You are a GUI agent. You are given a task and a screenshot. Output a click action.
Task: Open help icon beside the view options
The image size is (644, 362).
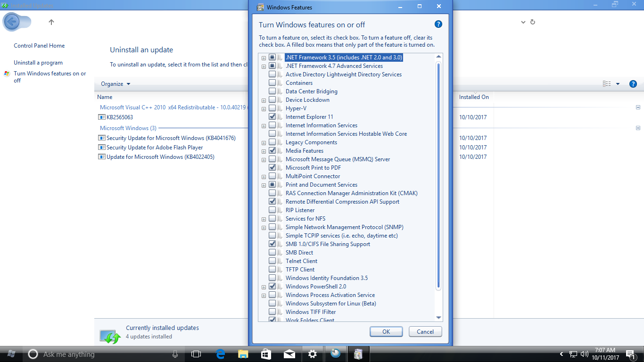point(633,84)
